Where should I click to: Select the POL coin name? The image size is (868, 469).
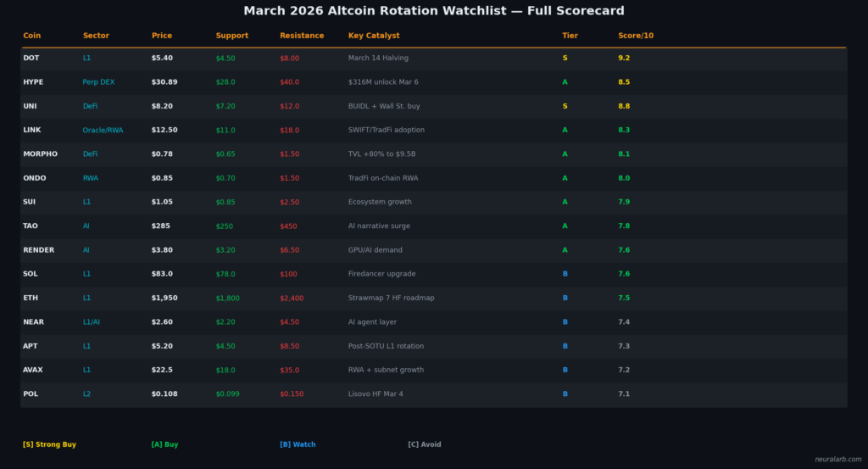[31, 394]
